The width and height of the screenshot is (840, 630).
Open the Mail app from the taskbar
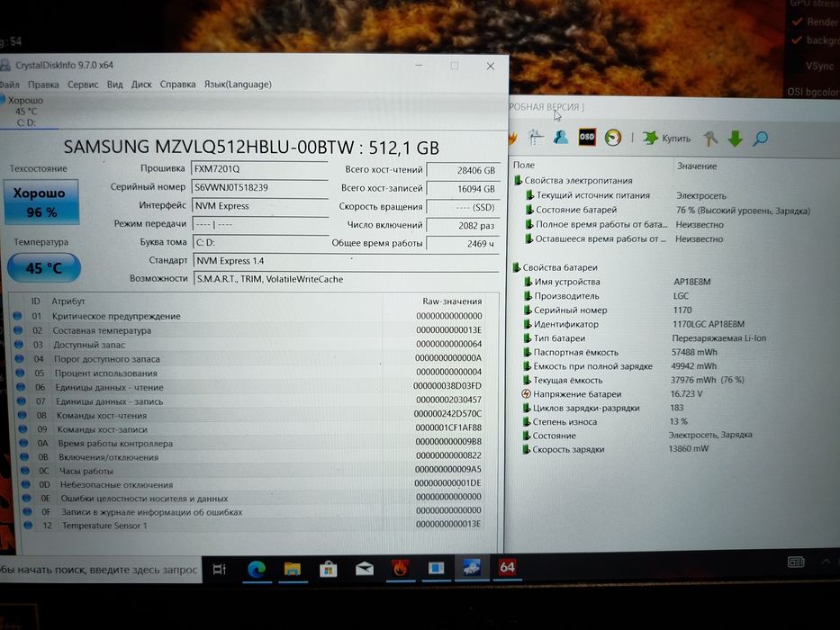365,569
